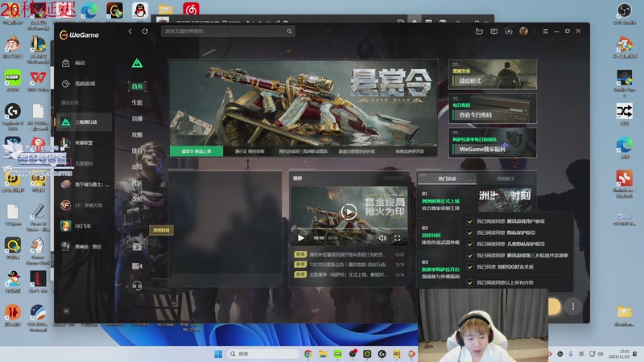Click the search magnifier in WeGame
The width and height of the screenshot is (644, 362).
click(x=289, y=31)
